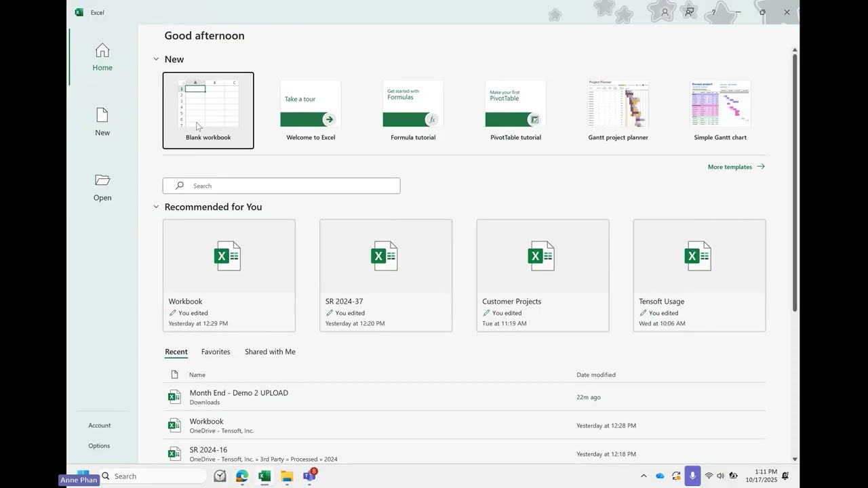Image resolution: width=868 pixels, height=488 pixels.
Task: Open the recommended Customer Projects card
Action: click(x=542, y=275)
